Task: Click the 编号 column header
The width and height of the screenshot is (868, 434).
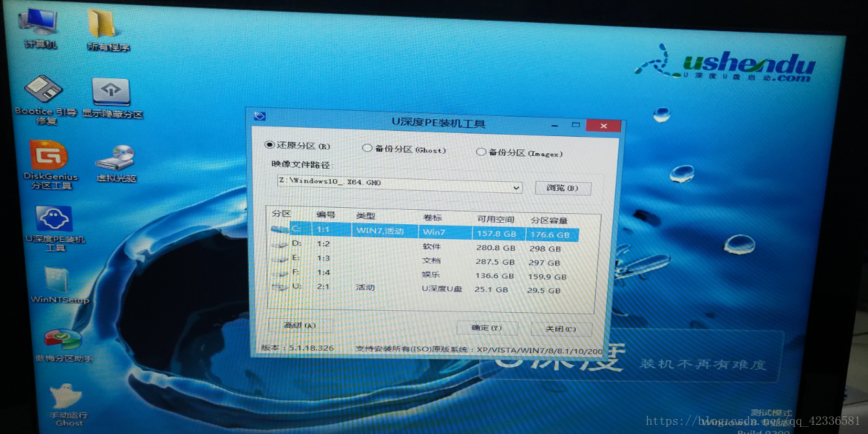Action: [x=326, y=214]
